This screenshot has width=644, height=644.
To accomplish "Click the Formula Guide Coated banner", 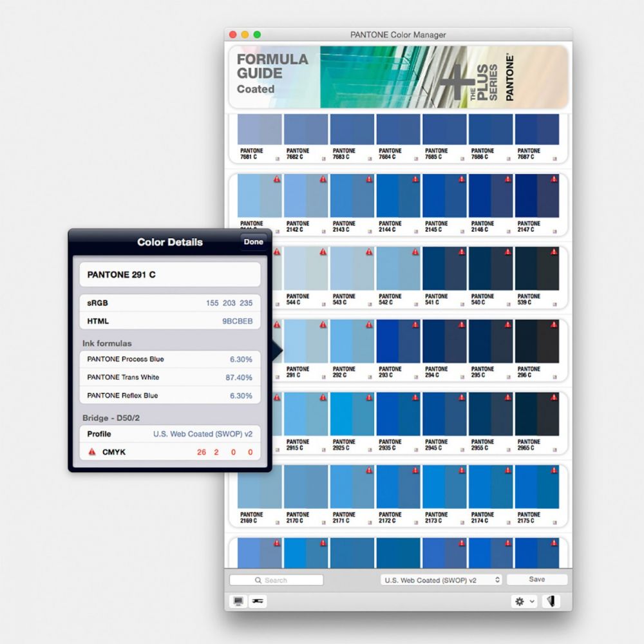I will pos(398,77).
